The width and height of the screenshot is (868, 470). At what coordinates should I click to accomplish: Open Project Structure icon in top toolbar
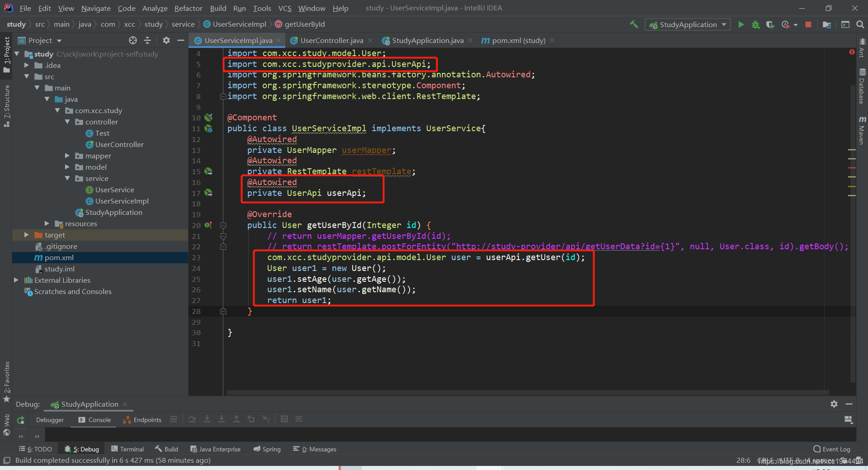click(x=827, y=24)
